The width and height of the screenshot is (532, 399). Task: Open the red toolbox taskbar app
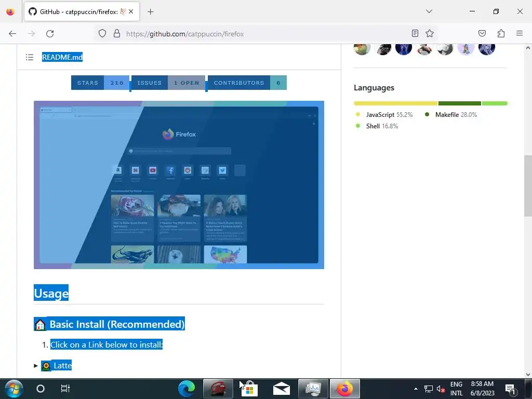pyautogui.click(x=218, y=389)
